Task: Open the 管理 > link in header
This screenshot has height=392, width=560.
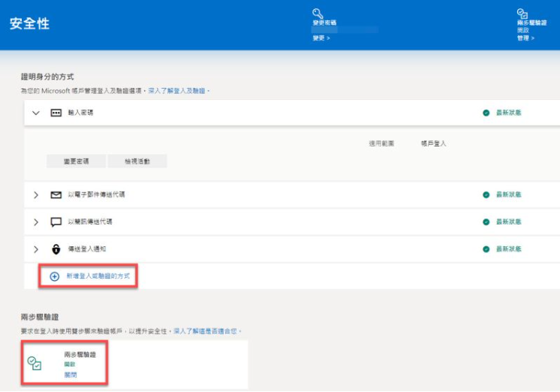Action: (525, 38)
